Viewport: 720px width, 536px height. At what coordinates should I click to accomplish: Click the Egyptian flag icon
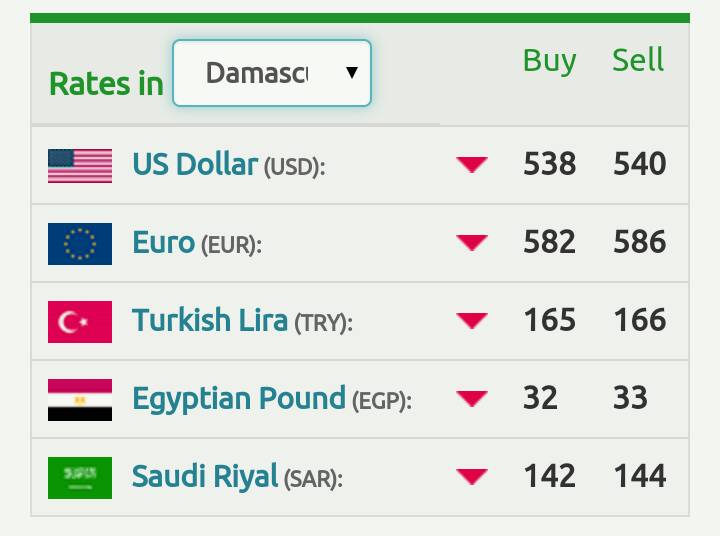coord(80,400)
